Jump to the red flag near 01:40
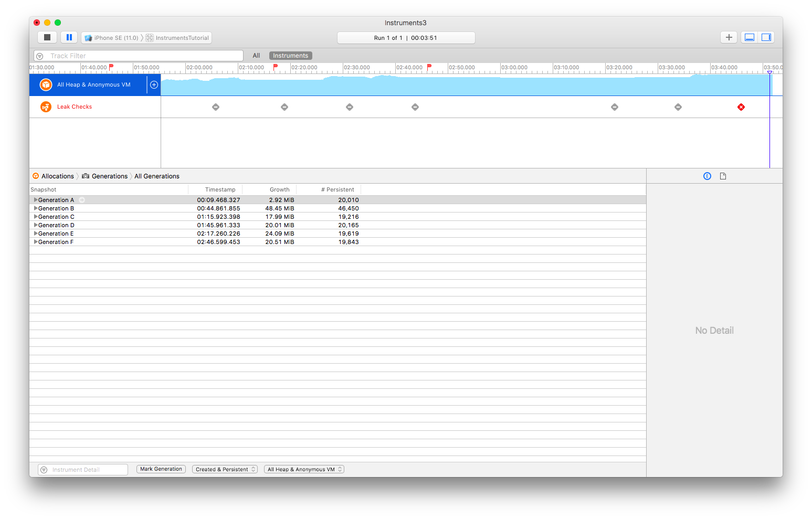 coord(111,67)
